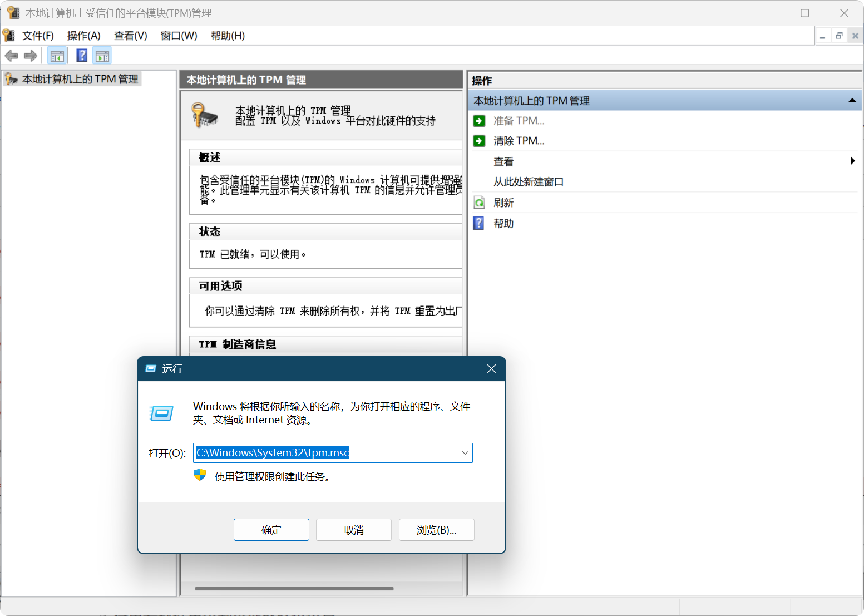Close the inner MDI child window
The height and width of the screenshot is (616, 864).
[856, 36]
